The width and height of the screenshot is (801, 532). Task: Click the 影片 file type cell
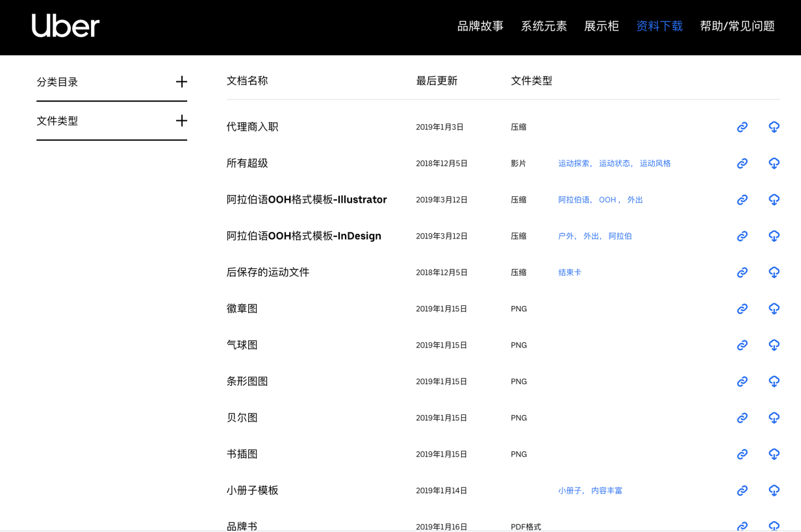(518, 164)
